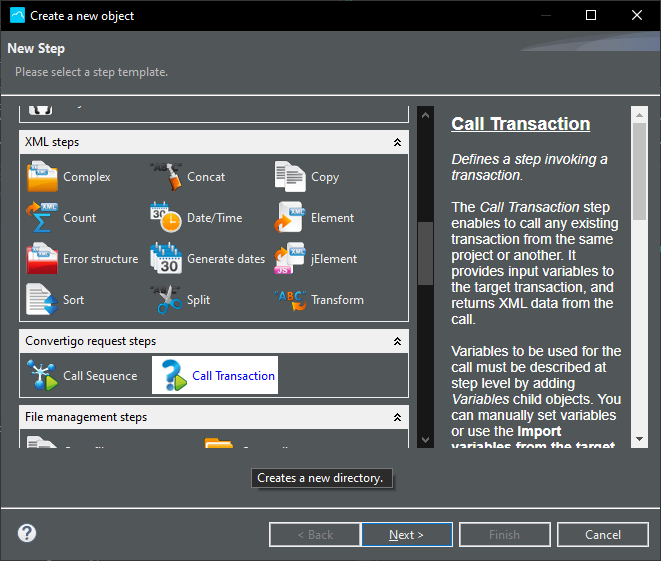Pick the Error structure step icon
Image resolution: width=661 pixels, height=561 pixels.
pos(42,258)
